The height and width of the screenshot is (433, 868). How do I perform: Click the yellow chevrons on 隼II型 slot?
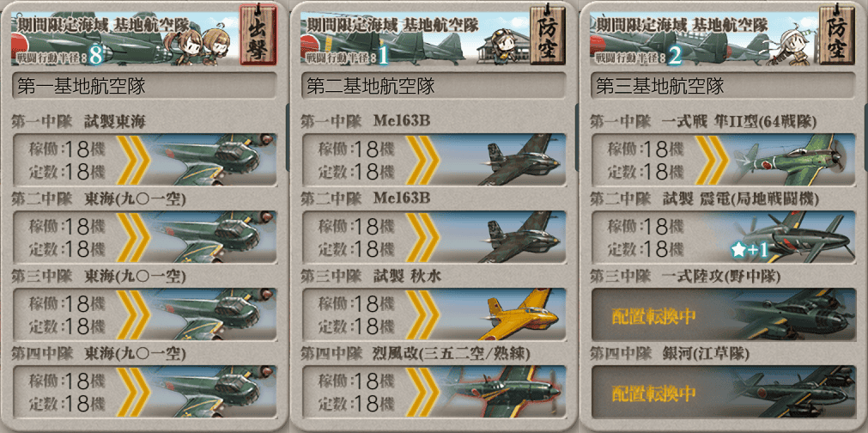coord(712,159)
